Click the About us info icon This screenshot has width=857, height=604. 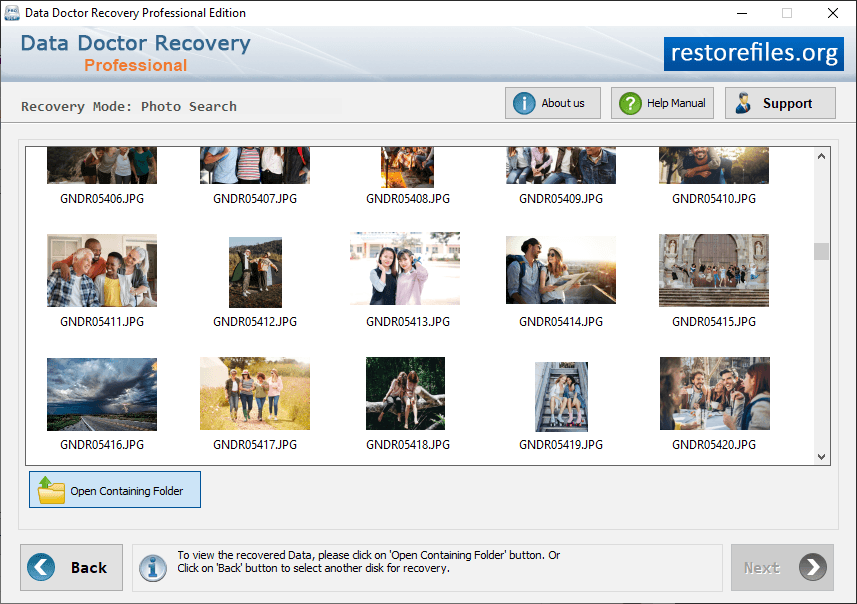(524, 103)
